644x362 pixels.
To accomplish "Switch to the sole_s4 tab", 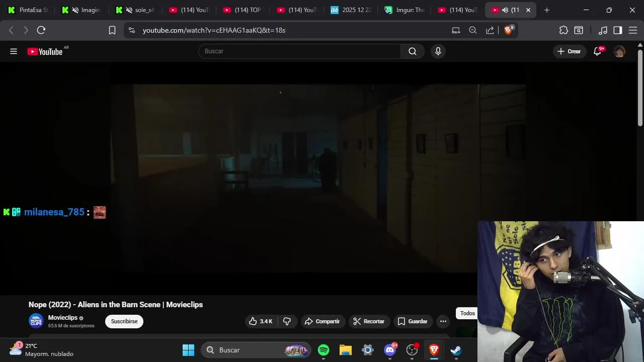I will pyautogui.click(x=134, y=10).
